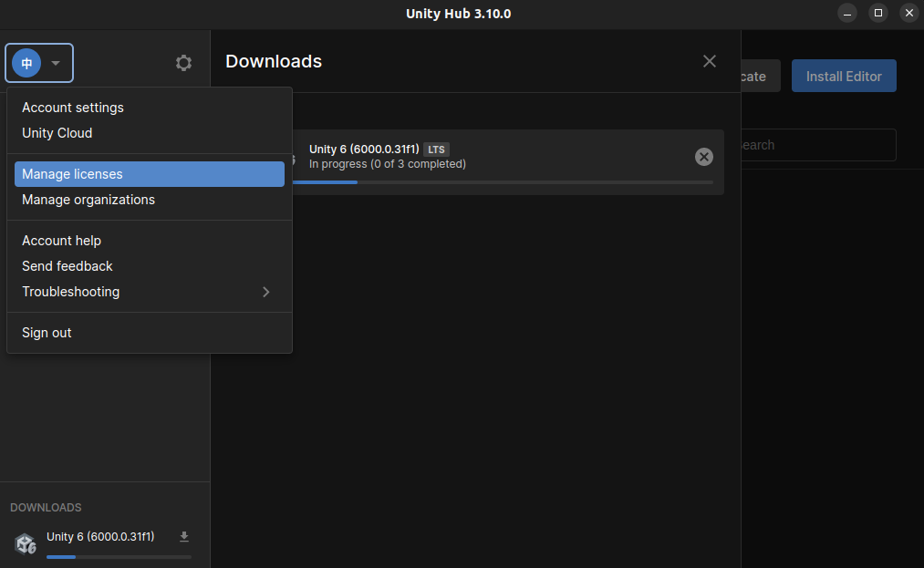Click the sidebar Unity 6 (6000.0.31f1) download entry
This screenshot has height=568, width=924.
pos(100,537)
